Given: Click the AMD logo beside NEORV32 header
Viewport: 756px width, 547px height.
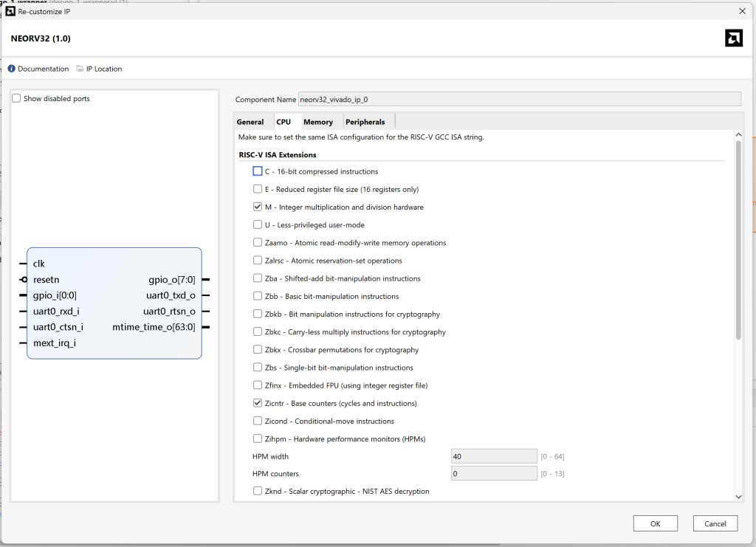Looking at the screenshot, I should click(x=733, y=38).
